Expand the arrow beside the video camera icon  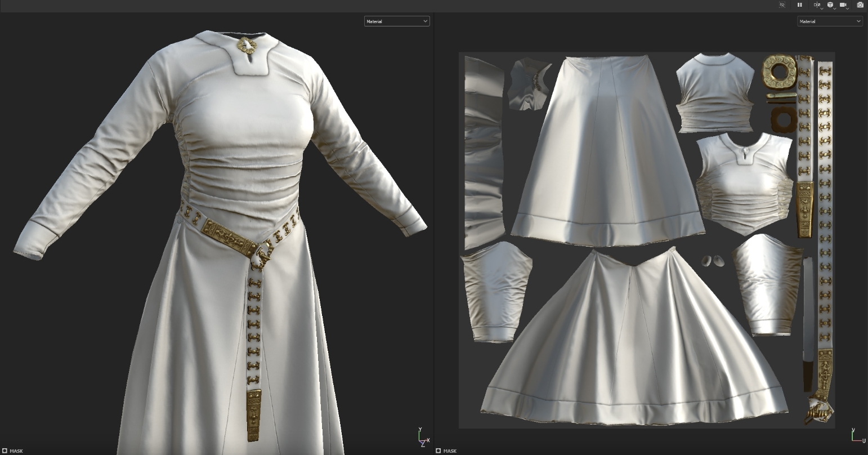848,9
